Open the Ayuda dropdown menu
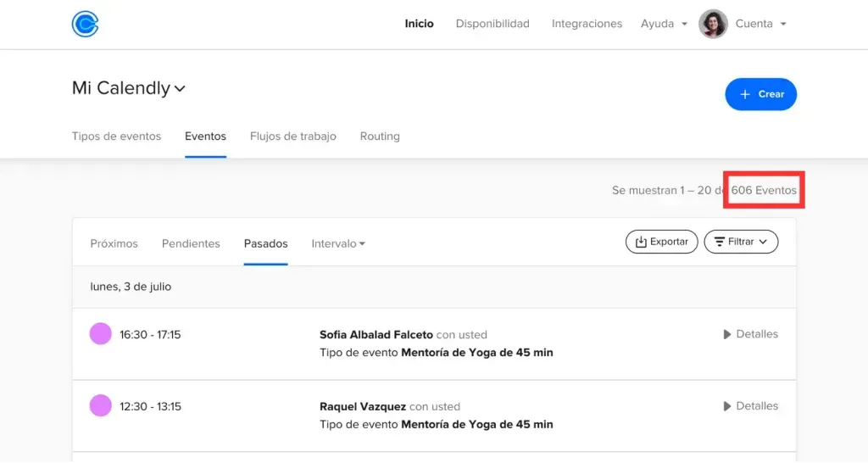Screen dimensions: 868x463 [664, 24]
